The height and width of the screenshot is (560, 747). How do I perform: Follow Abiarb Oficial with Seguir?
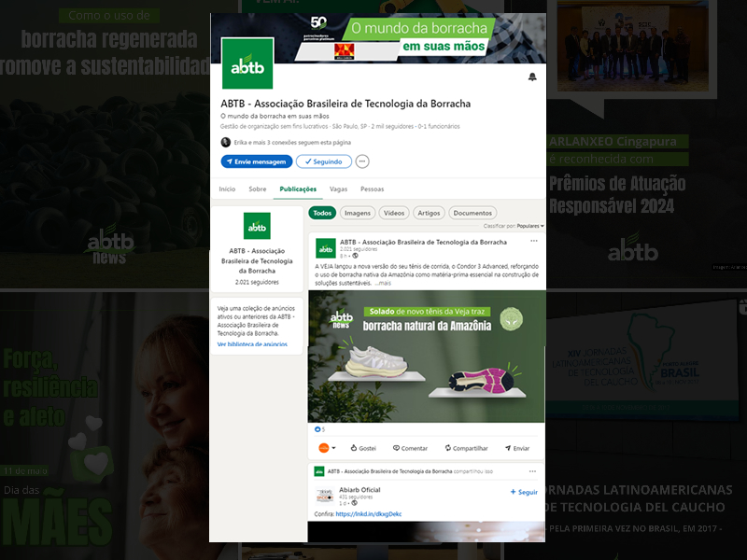(x=524, y=492)
